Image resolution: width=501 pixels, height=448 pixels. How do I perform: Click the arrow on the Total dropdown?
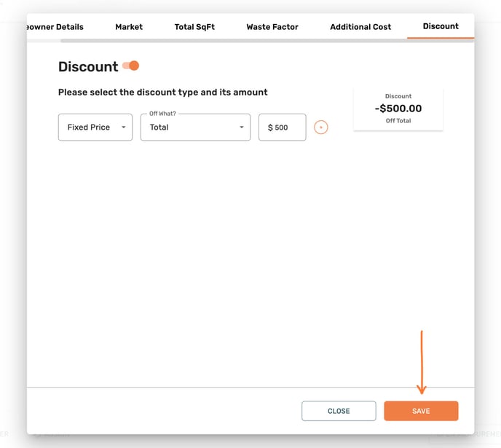[242, 127]
